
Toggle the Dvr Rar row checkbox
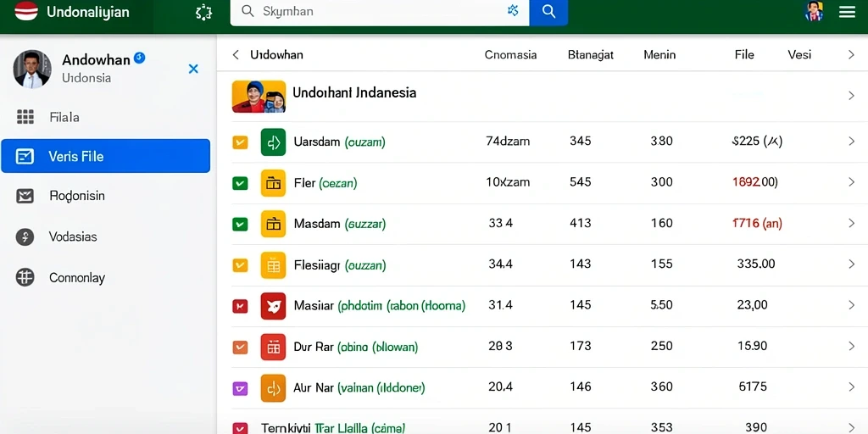(240, 348)
